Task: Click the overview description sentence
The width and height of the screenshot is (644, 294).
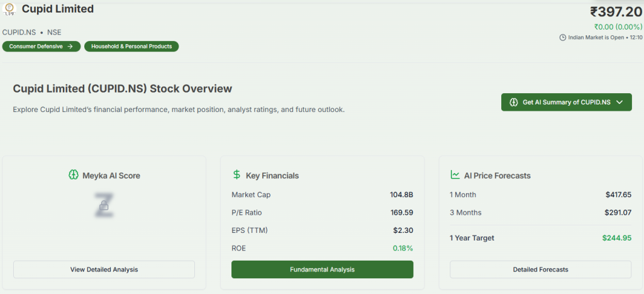Action: [x=179, y=110]
